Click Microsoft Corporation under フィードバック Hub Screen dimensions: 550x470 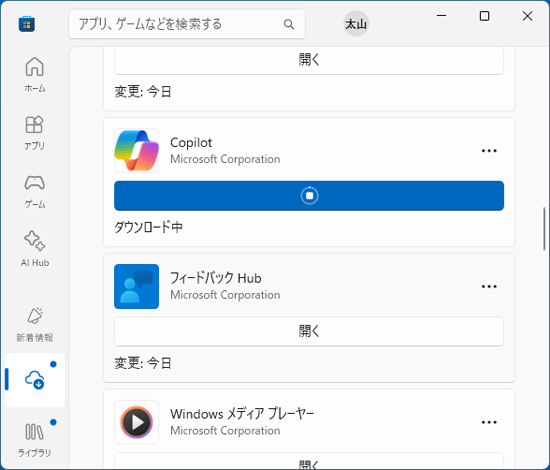[225, 295]
